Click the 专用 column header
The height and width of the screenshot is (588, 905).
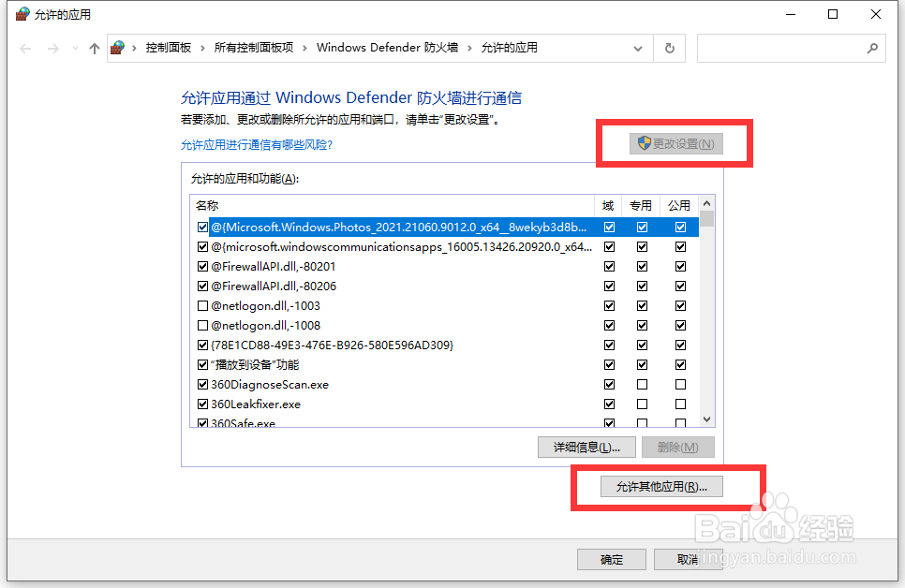coord(641,205)
